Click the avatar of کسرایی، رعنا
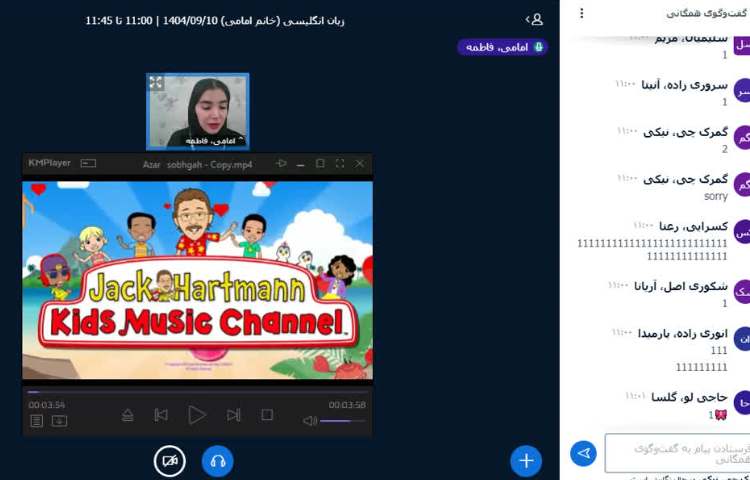This screenshot has width=750, height=480. 742,232
